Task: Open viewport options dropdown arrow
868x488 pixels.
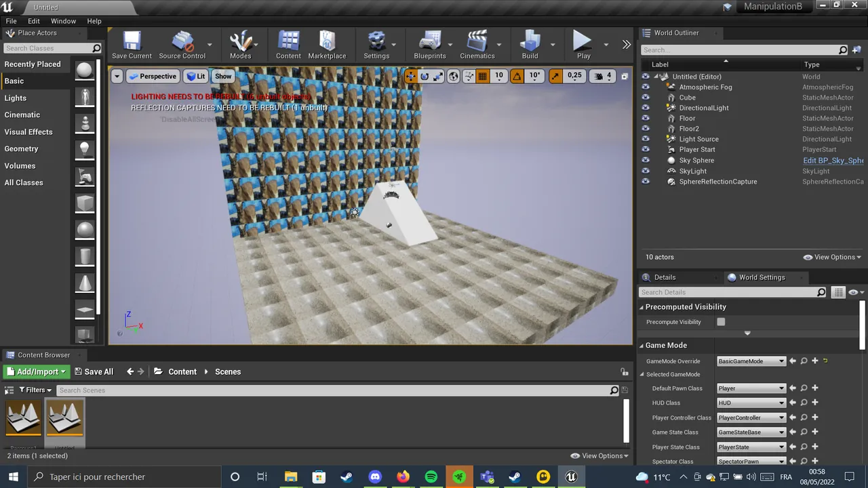Action: click(x=117, y=76)
